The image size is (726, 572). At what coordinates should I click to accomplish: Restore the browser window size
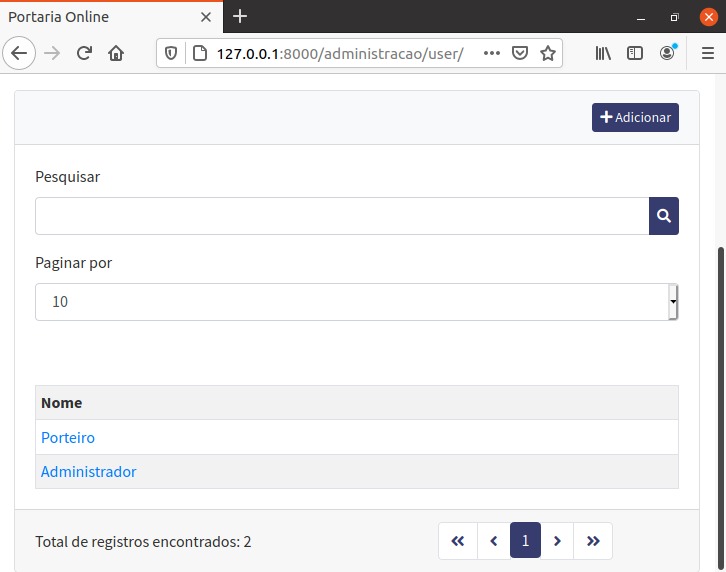point(675,18)
